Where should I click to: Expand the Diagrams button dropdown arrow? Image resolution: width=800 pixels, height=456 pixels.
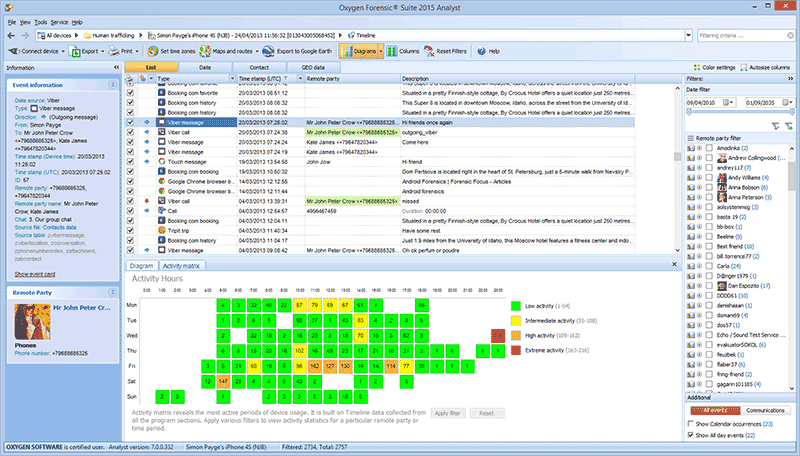pyautogui.click(x=381, y=51)
